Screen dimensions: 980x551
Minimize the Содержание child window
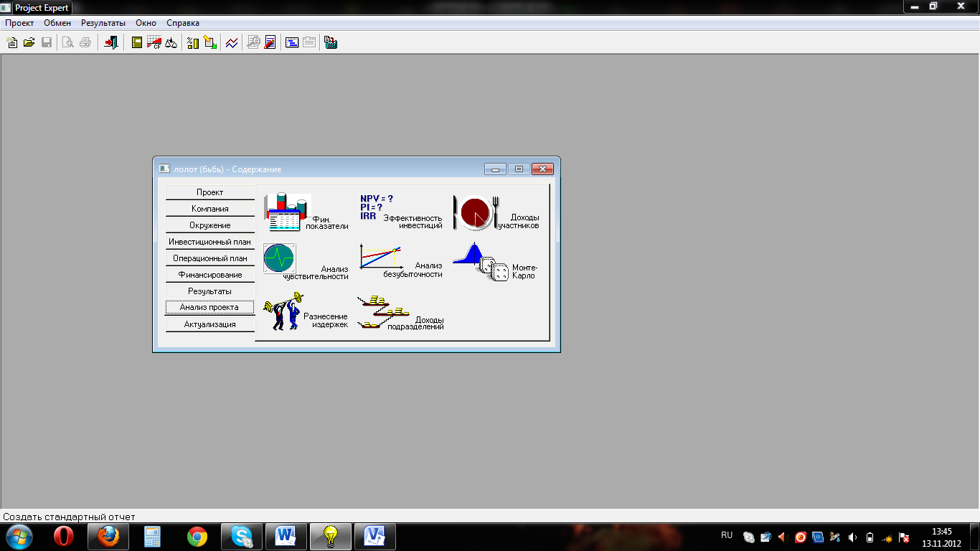[495, 169]
